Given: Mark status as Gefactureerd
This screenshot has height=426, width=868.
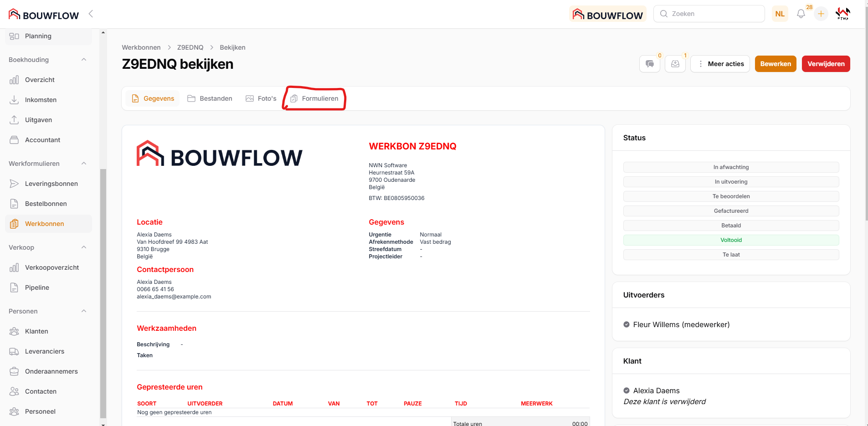Looking at the screenshot, I should (731, 211).
